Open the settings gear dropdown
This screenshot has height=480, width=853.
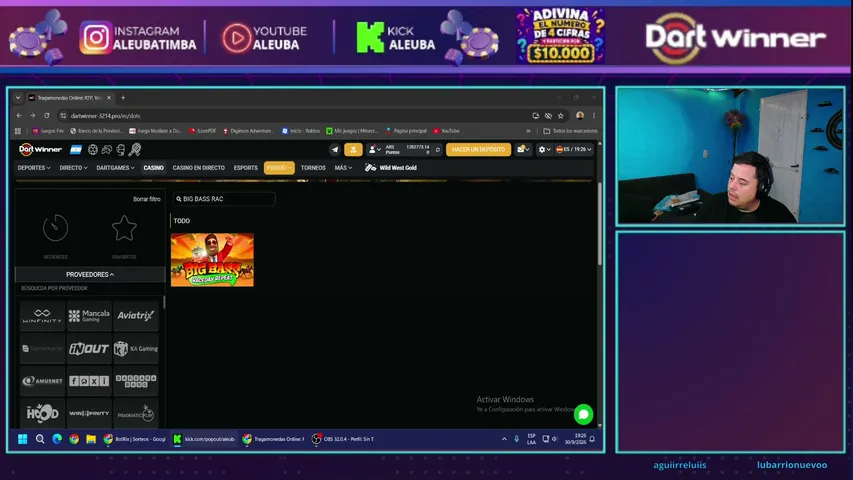coord(543,149)
